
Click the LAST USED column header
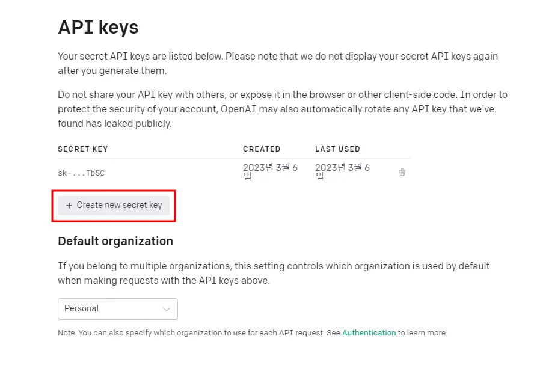tap(337, 149)
